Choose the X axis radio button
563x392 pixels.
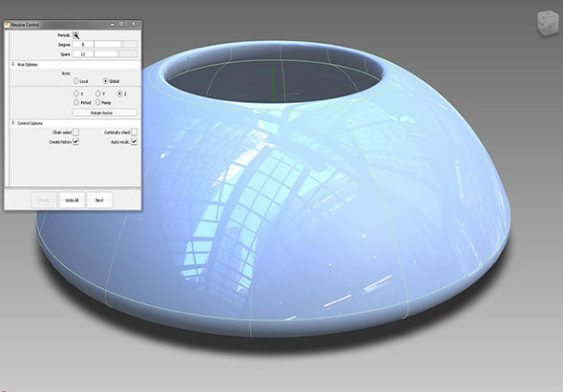click(x=76, y=93)
